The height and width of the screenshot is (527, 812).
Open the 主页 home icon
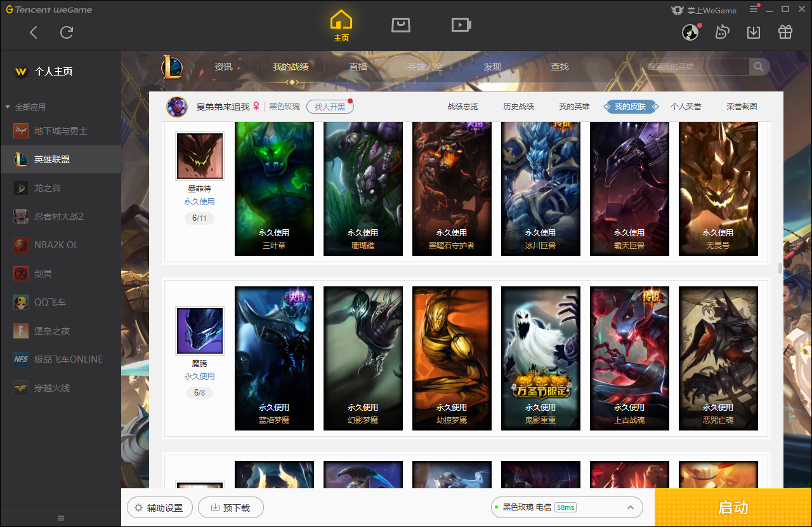(x=341, y=26)
